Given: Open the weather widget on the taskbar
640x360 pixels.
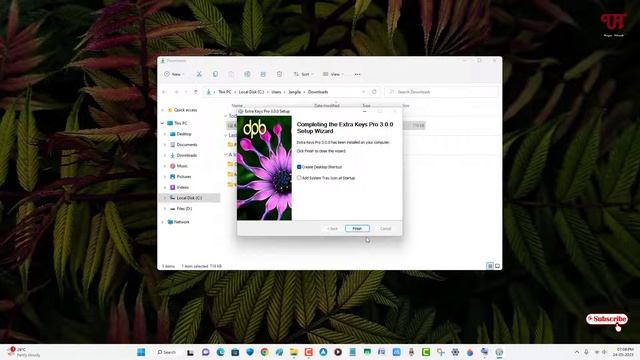Looking at the screenshot, I should (x=24, y=352).
